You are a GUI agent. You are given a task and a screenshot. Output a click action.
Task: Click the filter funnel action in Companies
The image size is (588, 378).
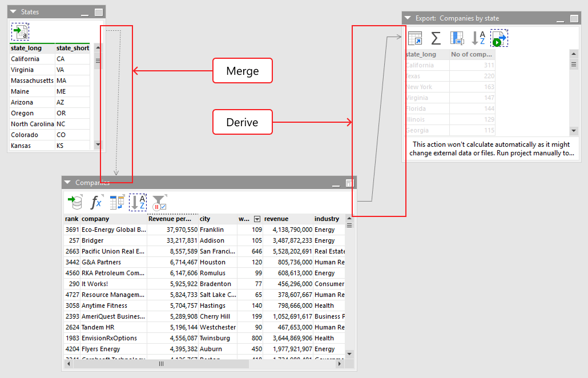159,202
